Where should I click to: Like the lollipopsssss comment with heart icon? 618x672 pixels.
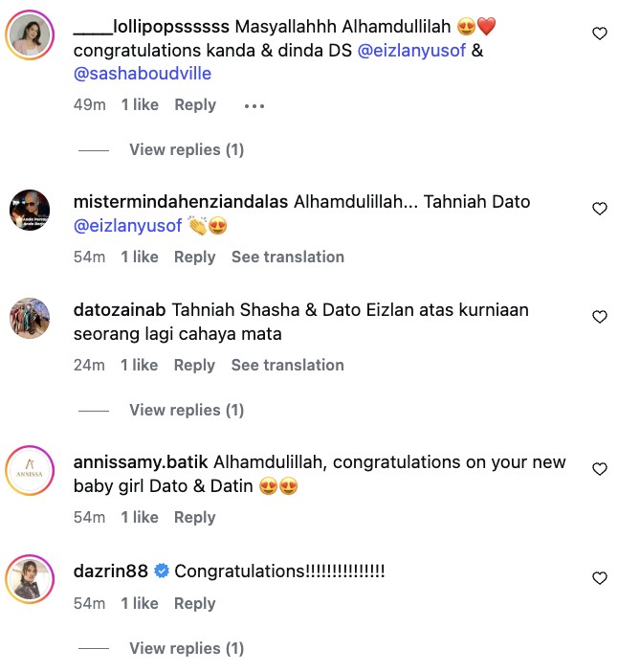tap(600, 34)
